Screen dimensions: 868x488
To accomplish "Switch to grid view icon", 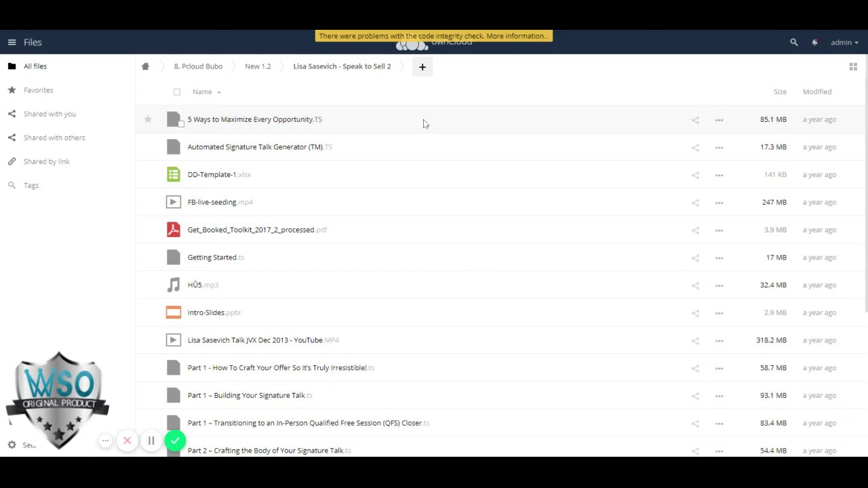I will [x=853, y=66].
